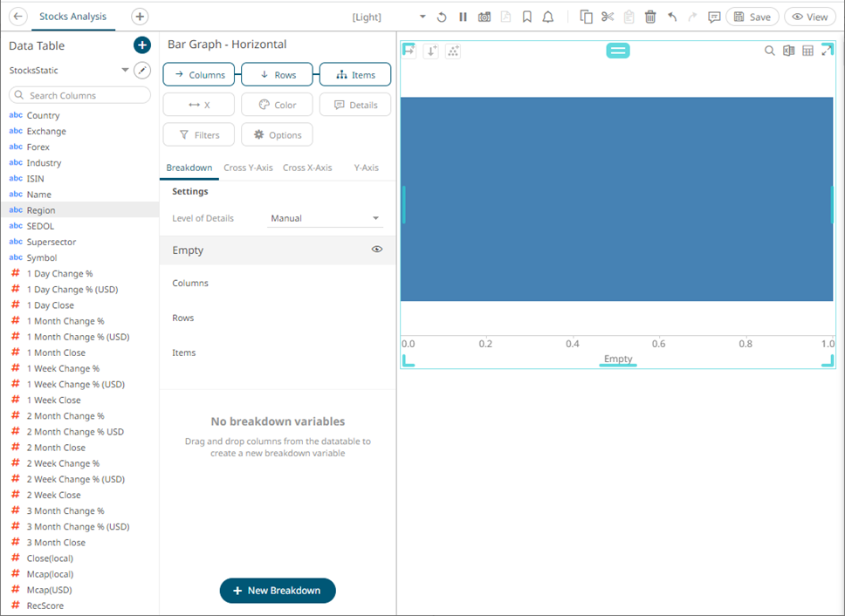Open the chart's data table grid icon
This screenshot has width=845, height=616.
(x=807, y=51)
